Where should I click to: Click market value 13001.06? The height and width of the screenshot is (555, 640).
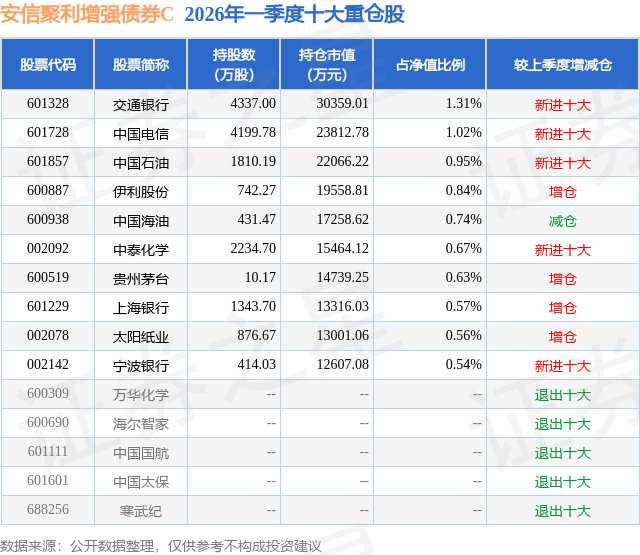[342, 335]
